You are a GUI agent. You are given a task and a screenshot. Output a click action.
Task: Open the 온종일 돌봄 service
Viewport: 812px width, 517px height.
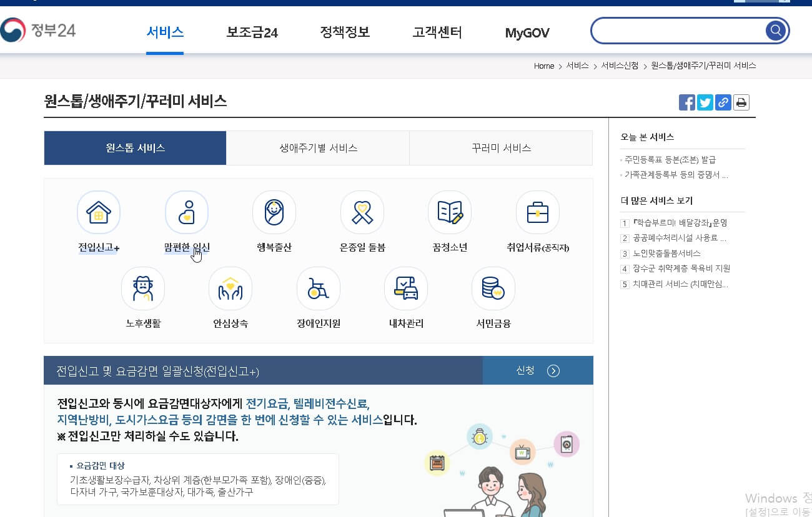pyautogui.click(x=362, y=212)
